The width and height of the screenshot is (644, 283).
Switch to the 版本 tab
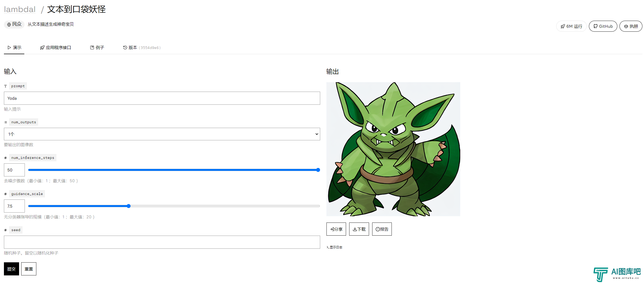142,47
